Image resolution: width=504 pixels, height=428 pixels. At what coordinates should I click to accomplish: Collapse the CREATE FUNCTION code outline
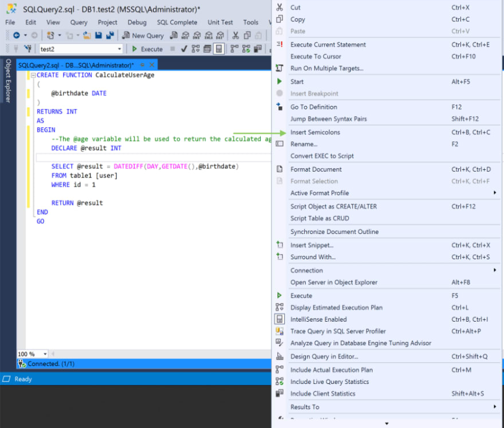coord(33,75)
